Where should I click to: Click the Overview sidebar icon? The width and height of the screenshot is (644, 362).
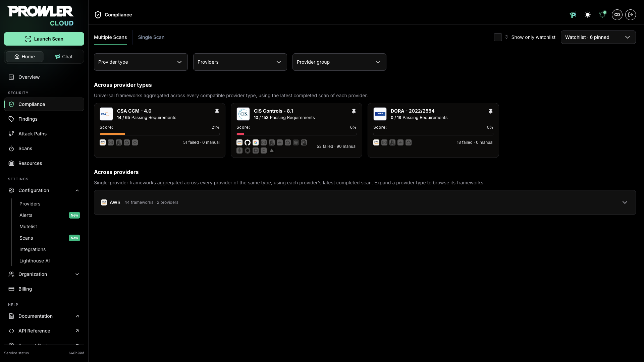pyautogui.click(x=11, y=77)
